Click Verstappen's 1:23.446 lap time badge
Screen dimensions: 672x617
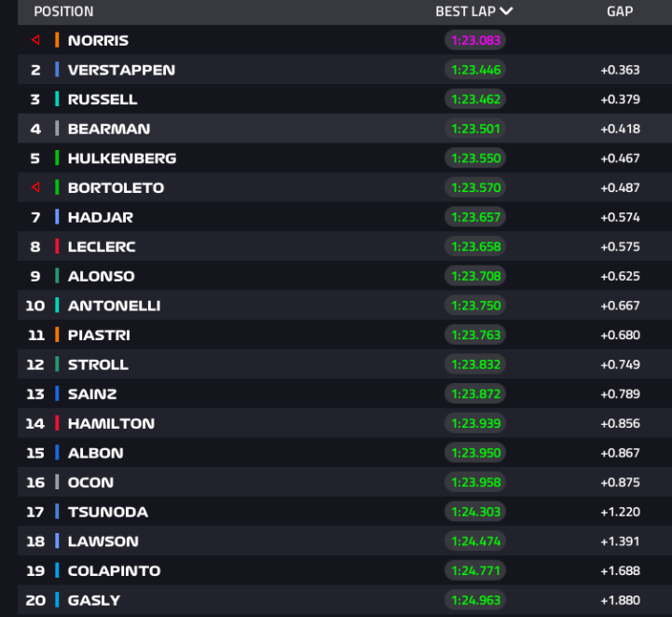pyautogui.click(x=475, y=70)
